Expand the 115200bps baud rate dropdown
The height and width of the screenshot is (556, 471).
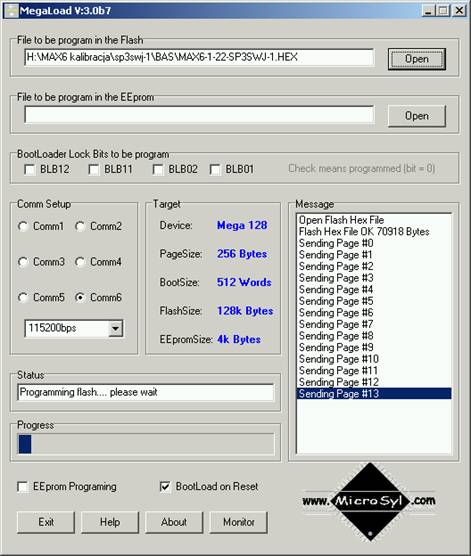click(115, 328)
